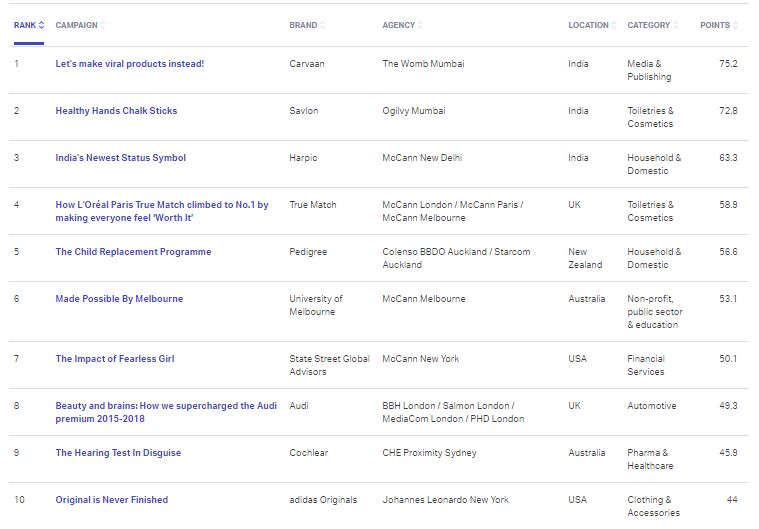Click the sort icon beside AGENCY

420,25
